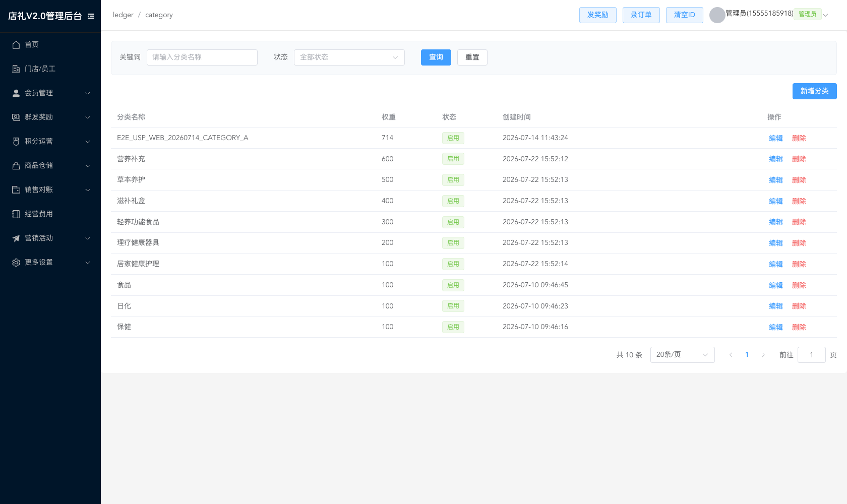Click the 发奖励 button
The width and height of the screenshot is (847, 504).
click(597, 15)
